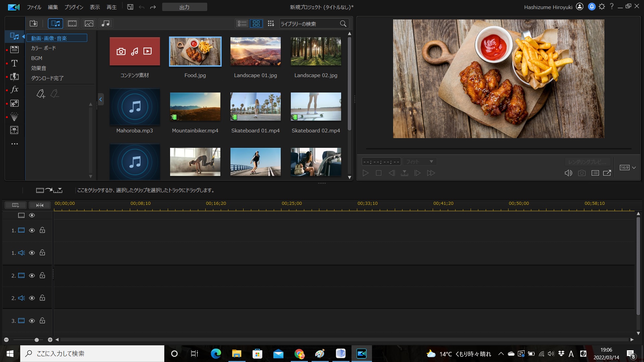The width and height of the screenshot is (644, 362).
Task: Filter library to images only
Action: point(89,23)
